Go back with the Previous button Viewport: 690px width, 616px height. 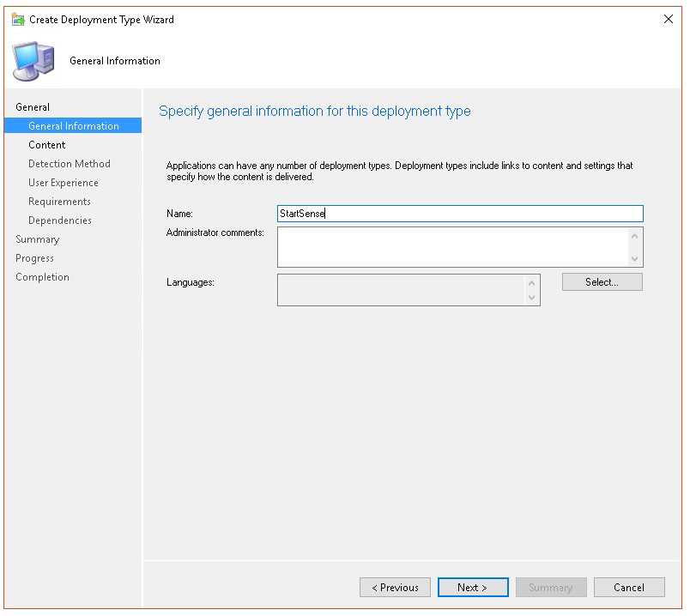395,588
